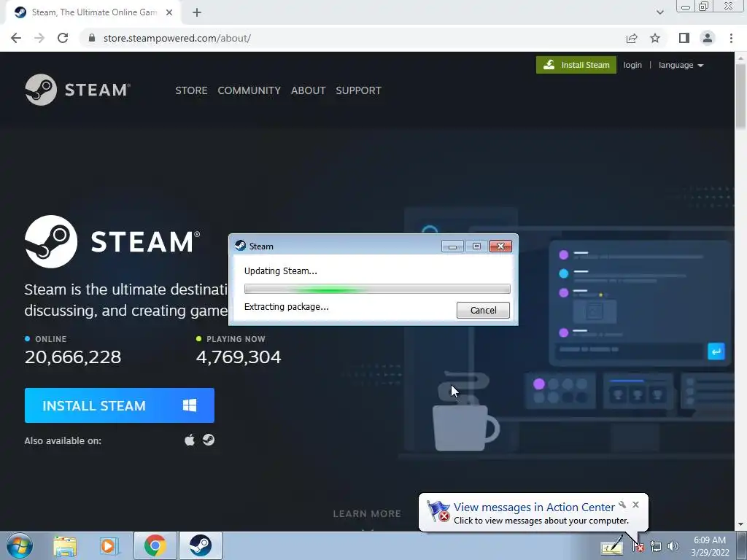Screen dimensions: 747x560
Task: View site info via the padlock icon
Action: (x=92, y=38)
